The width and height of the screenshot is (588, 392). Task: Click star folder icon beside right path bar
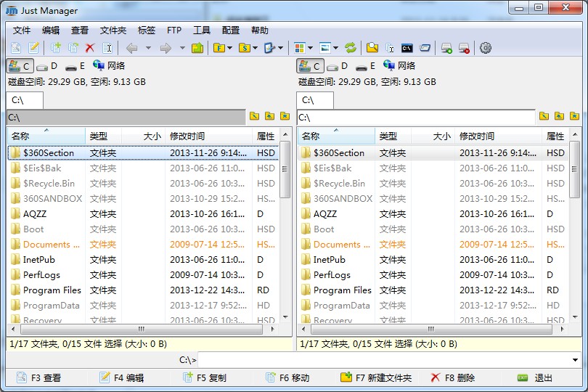[574, 116]
